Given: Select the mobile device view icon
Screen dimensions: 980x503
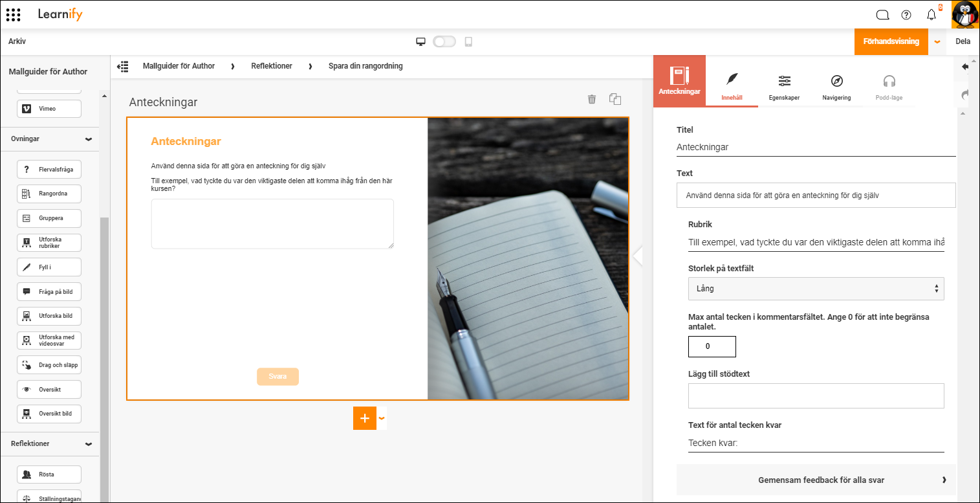Looking at the screenshot, I should (x=469, y=41).
